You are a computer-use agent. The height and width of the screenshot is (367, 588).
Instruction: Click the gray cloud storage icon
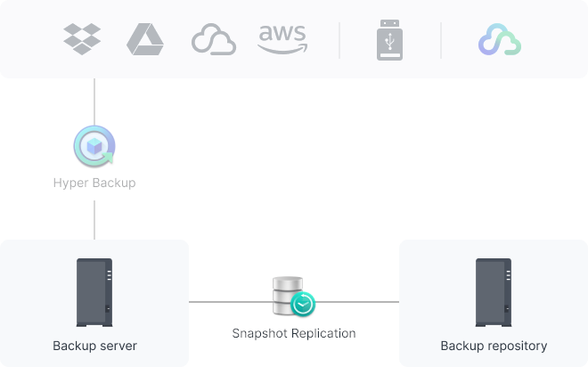coord(214,39)
